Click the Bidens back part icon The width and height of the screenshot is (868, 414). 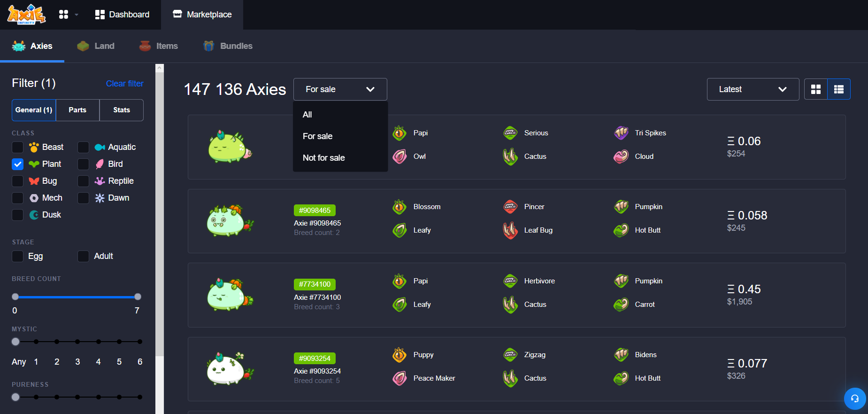point(621,355)
